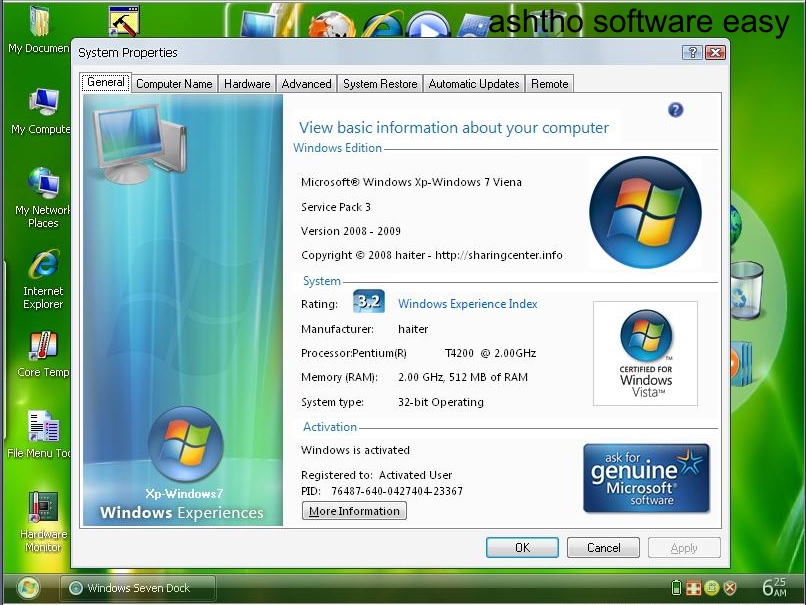
Task: Close the System Properties dialog
Action: (x=715, y=52)
